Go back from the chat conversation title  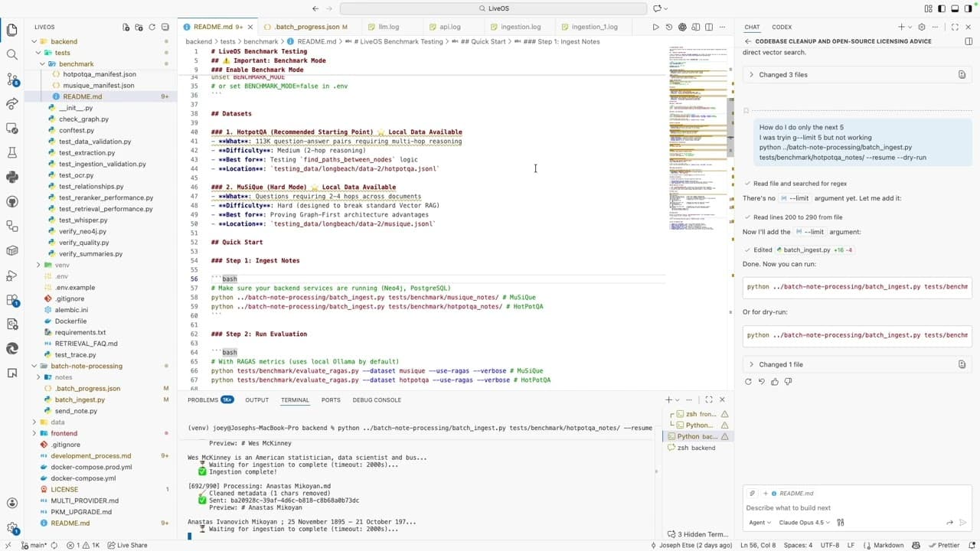748,41
